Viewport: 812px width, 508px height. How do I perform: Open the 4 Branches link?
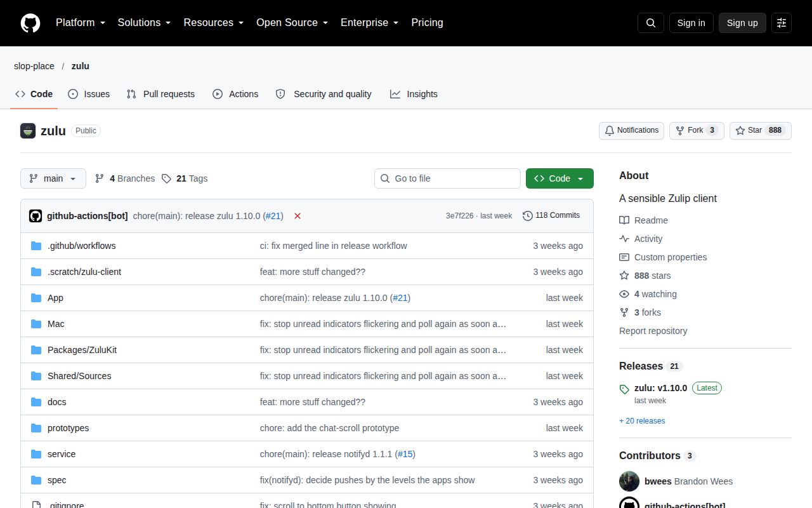coord(125,178)
